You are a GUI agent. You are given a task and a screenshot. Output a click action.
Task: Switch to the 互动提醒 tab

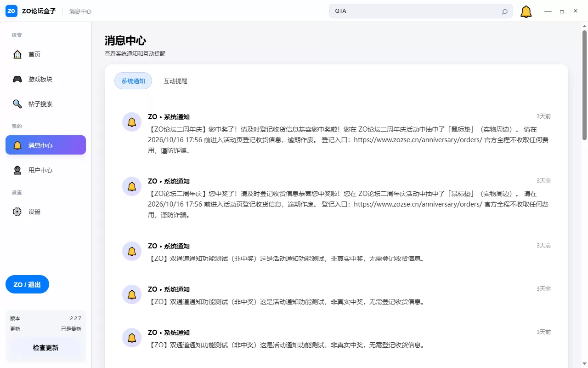pyautogui.click(x=175, y=81)
